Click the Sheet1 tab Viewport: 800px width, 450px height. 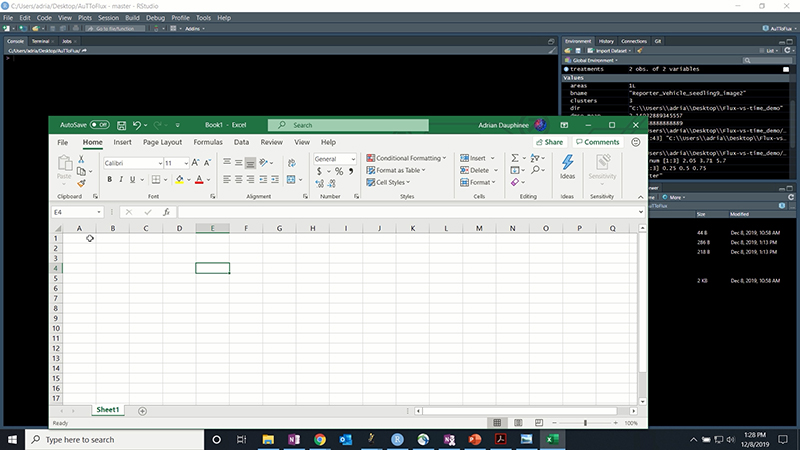108,410
